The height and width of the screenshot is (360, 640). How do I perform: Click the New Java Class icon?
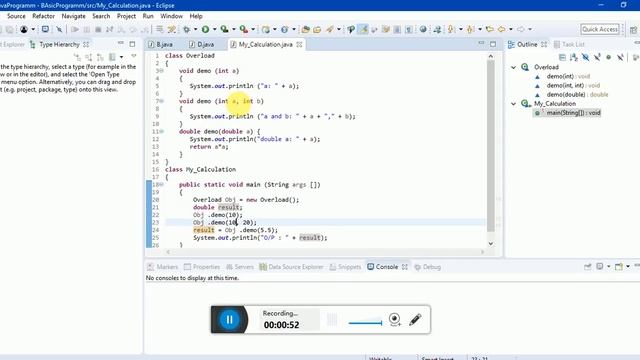[x=284, y=29]
